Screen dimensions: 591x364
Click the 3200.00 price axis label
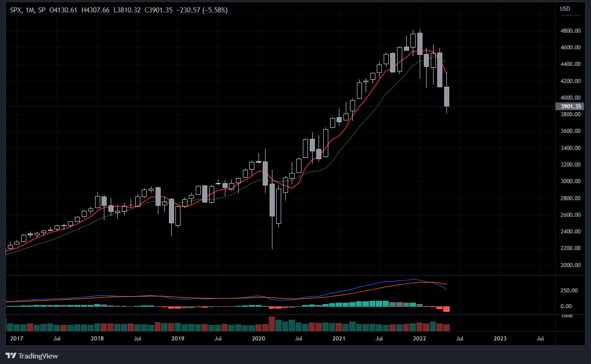coord(571,165)
